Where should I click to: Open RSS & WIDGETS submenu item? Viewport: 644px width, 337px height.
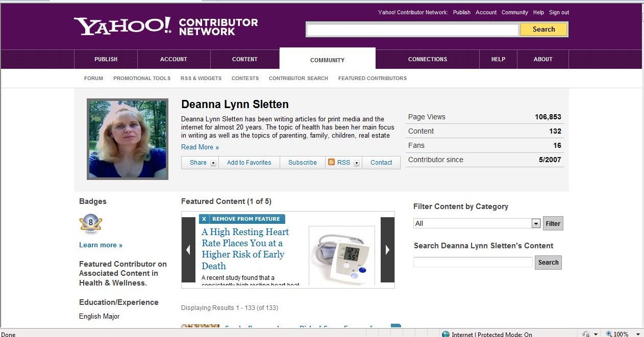click(201, 79)
